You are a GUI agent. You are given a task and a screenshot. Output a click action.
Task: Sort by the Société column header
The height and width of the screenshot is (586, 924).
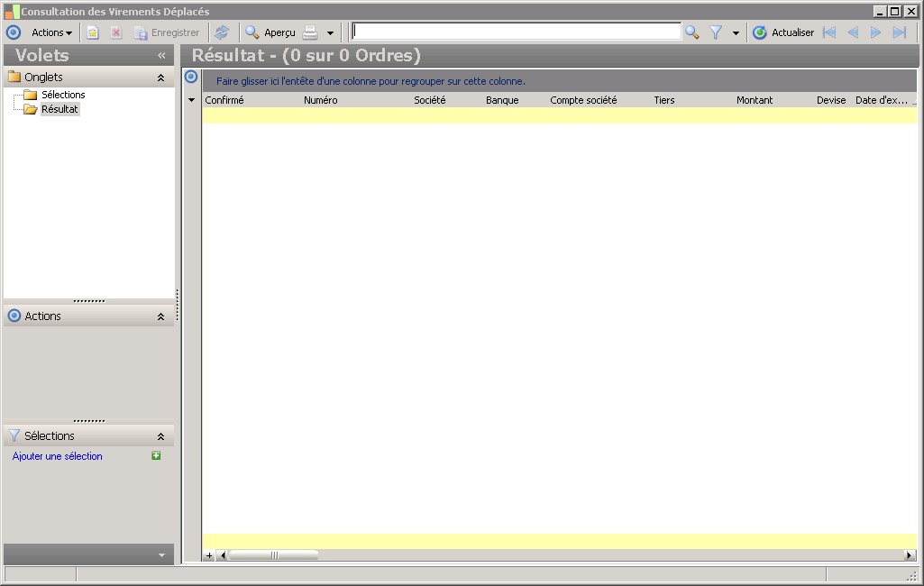[x=430, y=100]
